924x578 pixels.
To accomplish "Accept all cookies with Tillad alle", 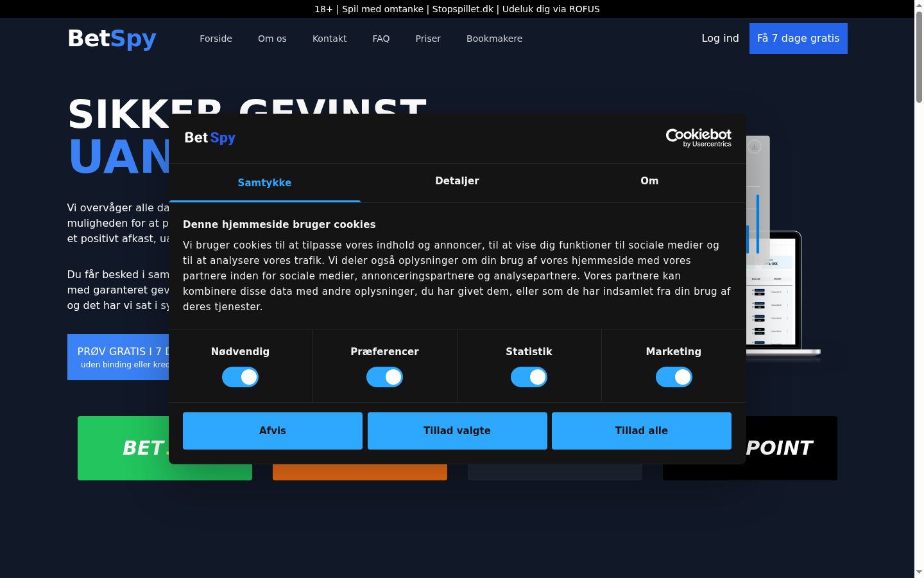I will pos(642,431).
